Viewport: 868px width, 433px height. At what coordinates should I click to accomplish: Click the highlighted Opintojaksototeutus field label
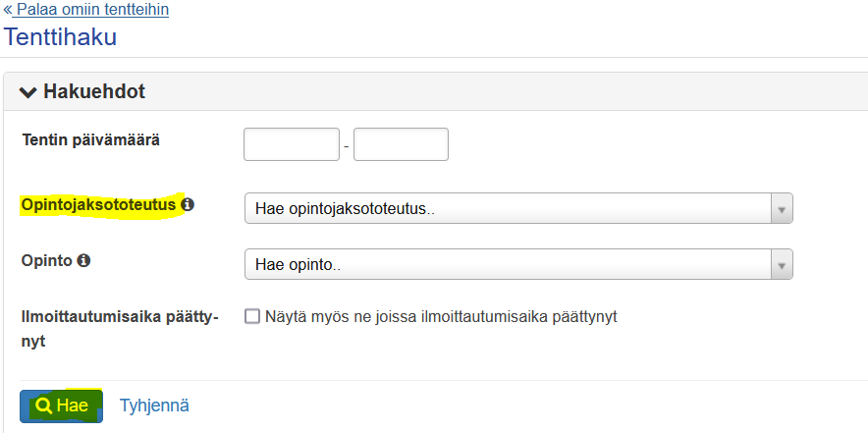(98, 205)
